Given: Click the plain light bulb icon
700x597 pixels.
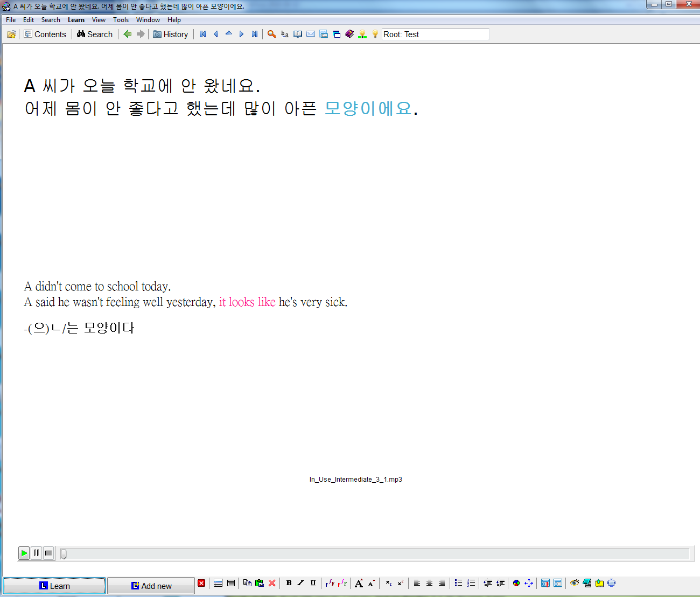Looking at the screenshot, I should click(375, 34).
